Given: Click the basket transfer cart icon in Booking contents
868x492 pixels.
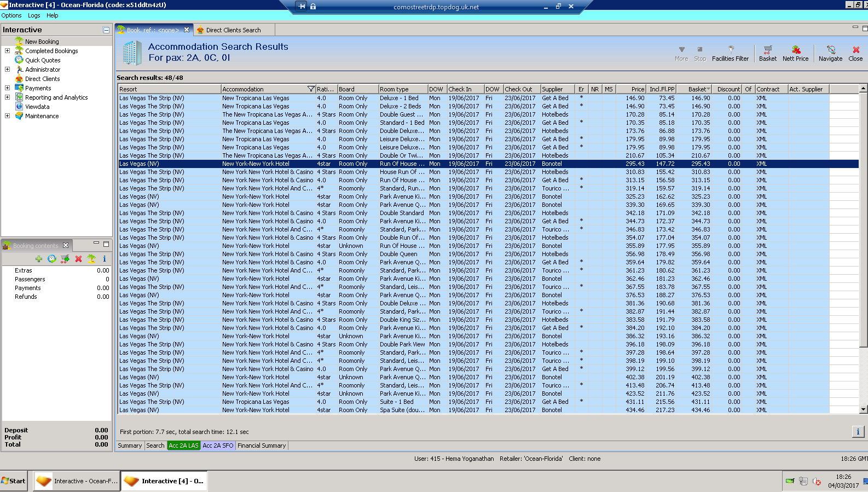Looking at the screenshot, I should [65, 259].
